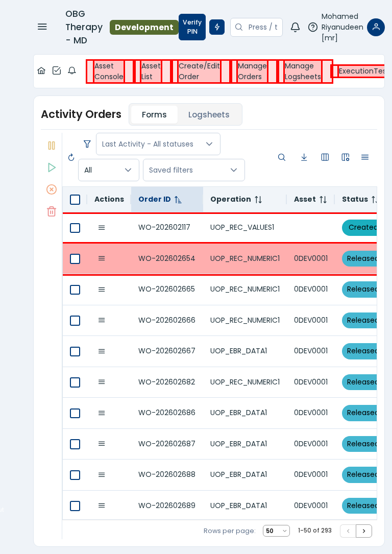This screenshot has height=554, width=392.
Task: Select the checkbox for WO-202602117
Action: (75, 228)
